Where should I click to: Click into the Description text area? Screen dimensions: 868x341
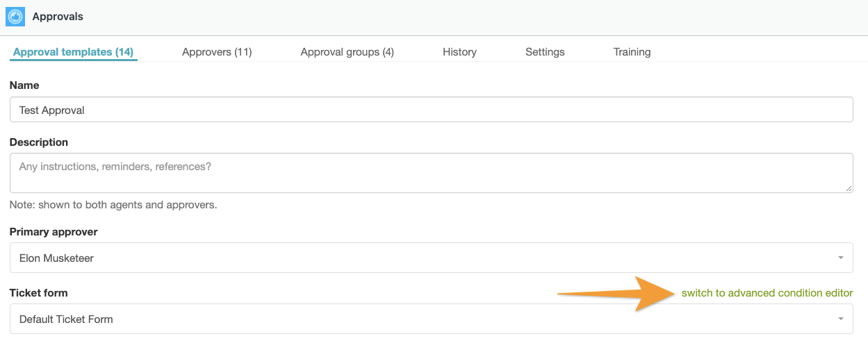[x=431, y=172]
